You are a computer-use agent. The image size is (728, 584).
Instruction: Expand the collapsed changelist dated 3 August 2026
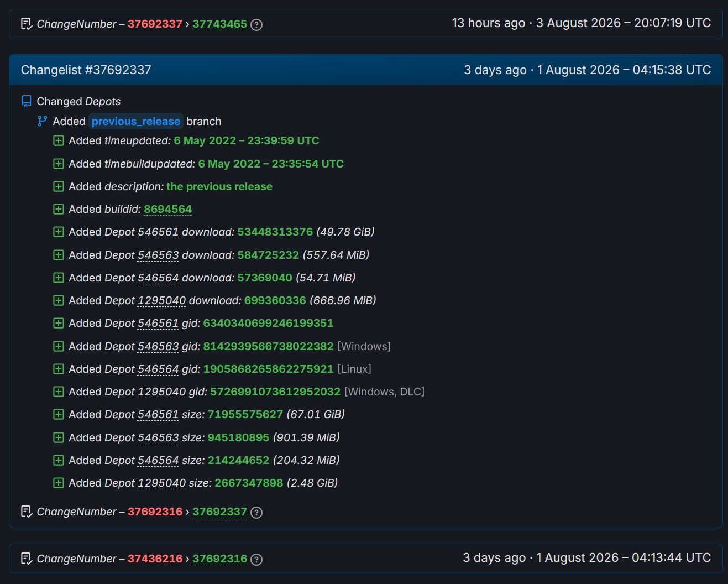(366, 24)
